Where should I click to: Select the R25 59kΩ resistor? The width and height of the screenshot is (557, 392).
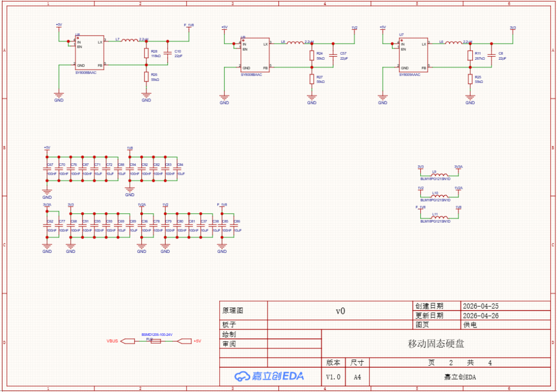[x=470, y=79]
